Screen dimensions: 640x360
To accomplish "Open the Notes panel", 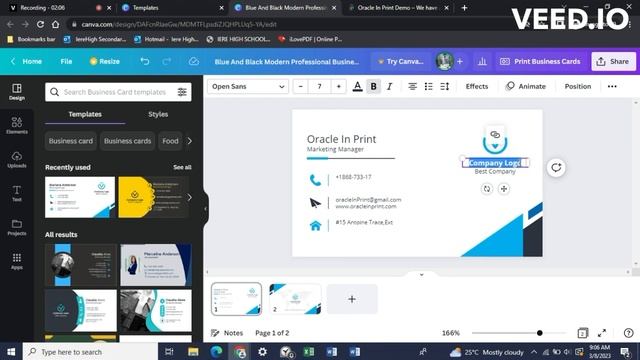I will pyautogui.click(x=227, y=333).
